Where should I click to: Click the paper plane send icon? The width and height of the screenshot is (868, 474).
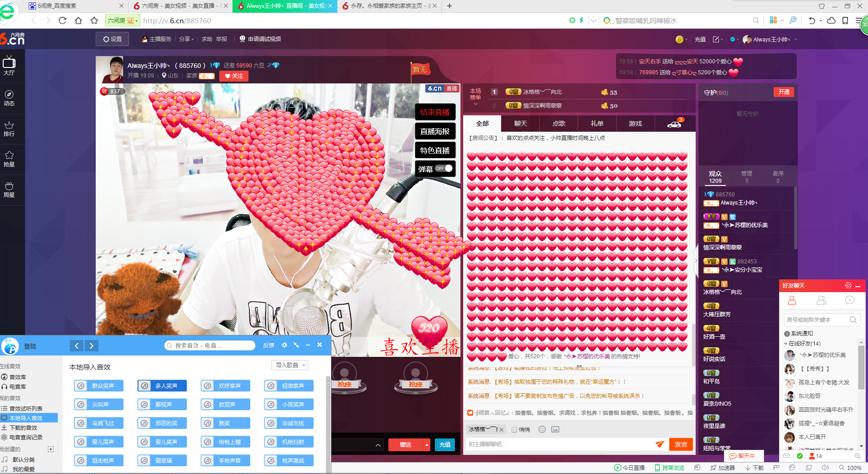(660, 444)
